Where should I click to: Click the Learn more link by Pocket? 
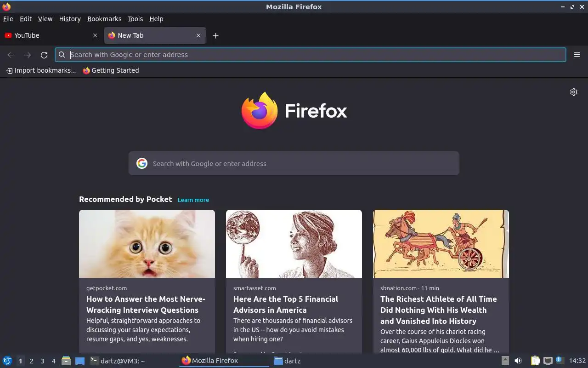click(193, 200)
